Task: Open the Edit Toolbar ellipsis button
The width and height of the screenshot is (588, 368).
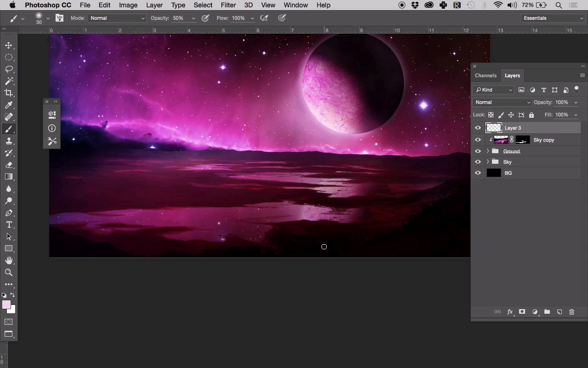Action: point(9,284)
